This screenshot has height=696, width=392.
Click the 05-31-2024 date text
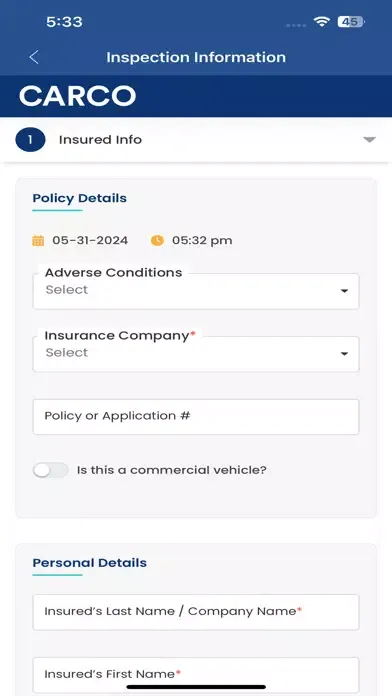(90, 241)
